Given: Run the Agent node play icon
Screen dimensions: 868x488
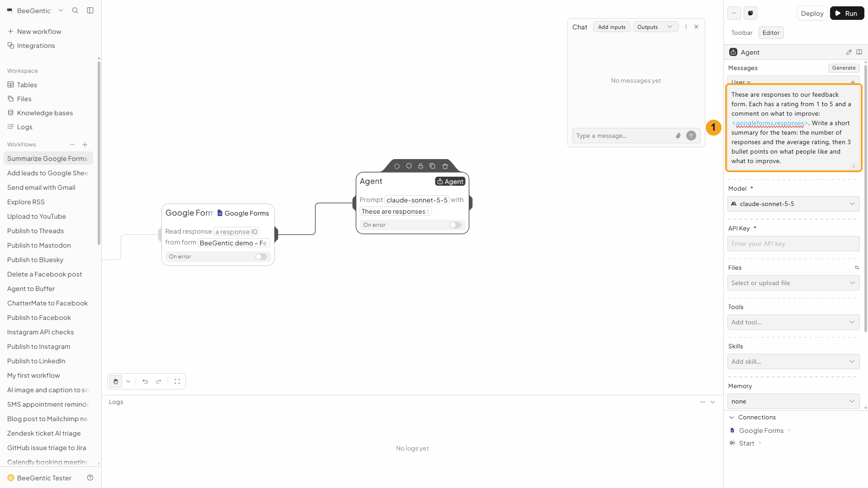Looking at the screenshot, I should (x=397, y=166).
